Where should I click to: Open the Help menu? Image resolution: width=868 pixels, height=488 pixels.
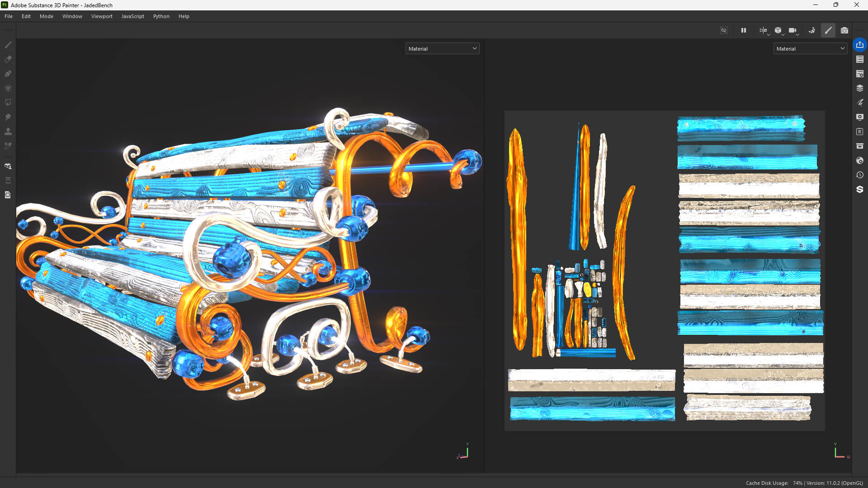click(x=184, y=16)
